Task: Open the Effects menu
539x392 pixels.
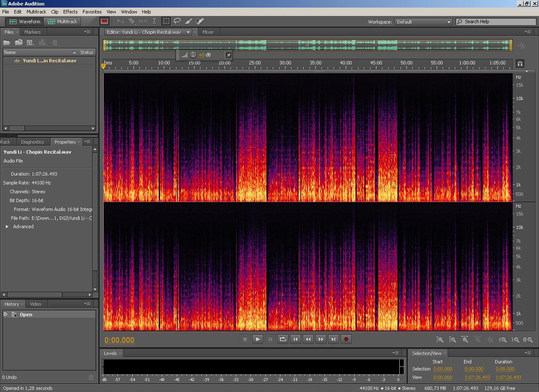Action: 70,12
